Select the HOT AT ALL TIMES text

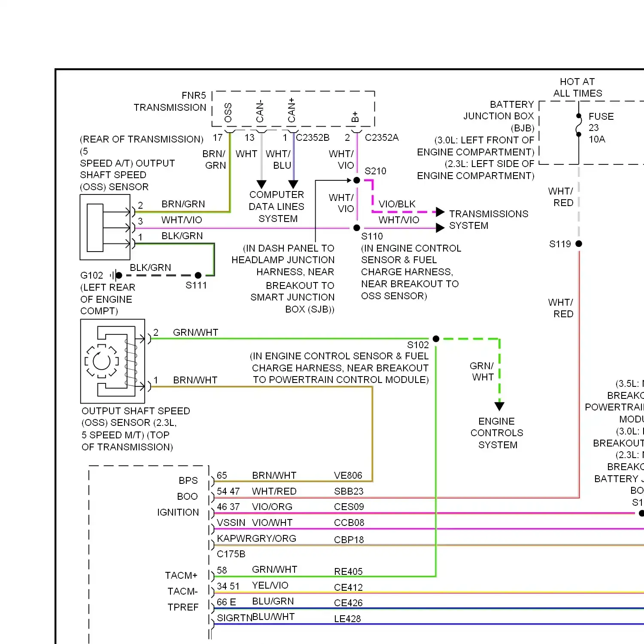577,87
